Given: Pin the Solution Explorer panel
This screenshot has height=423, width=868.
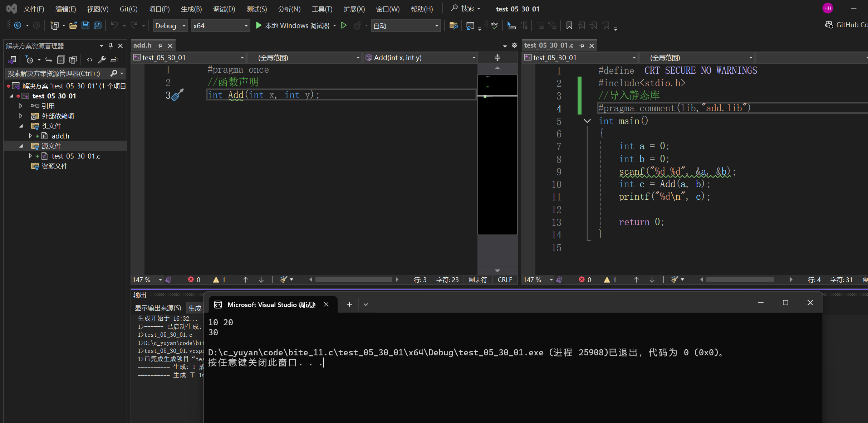Looking at the screenshot, I should [111, 46].
